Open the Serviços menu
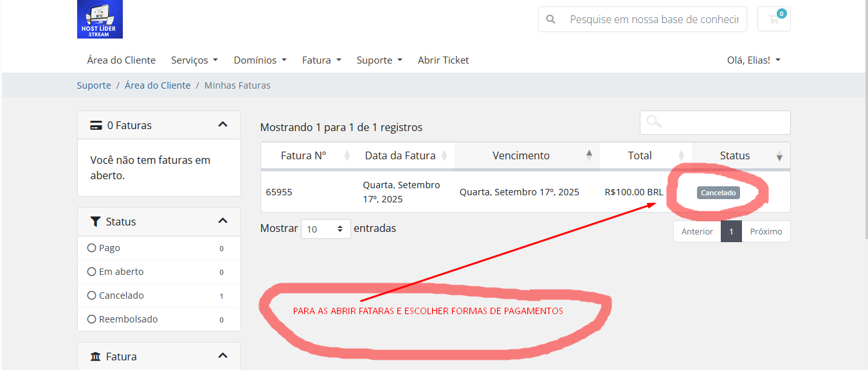 click(194, 60)
